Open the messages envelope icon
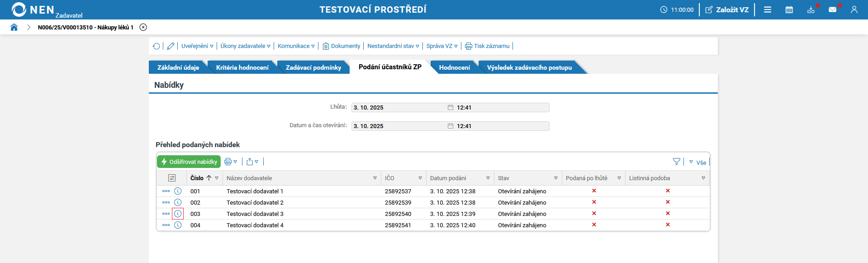 coord(833,10)
